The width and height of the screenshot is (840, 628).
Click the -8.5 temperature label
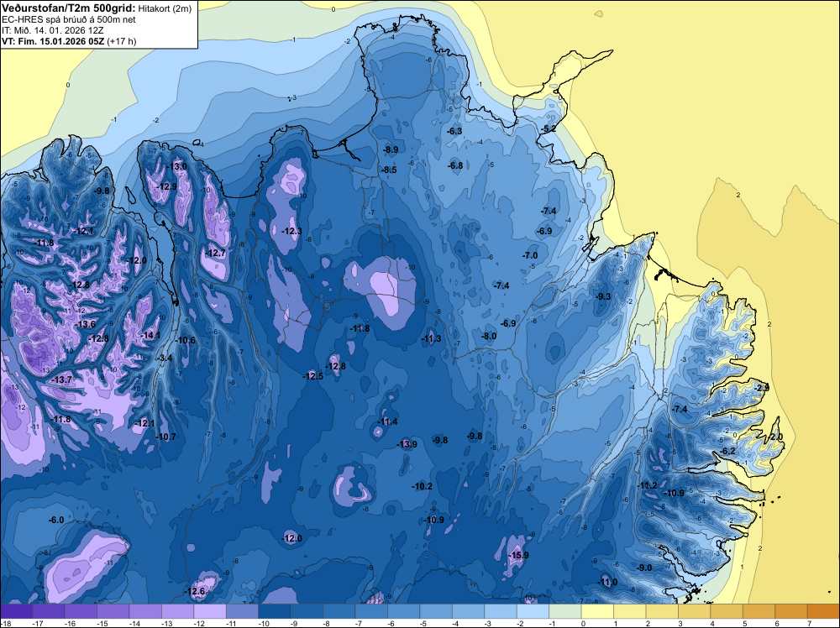pos(389,170)
